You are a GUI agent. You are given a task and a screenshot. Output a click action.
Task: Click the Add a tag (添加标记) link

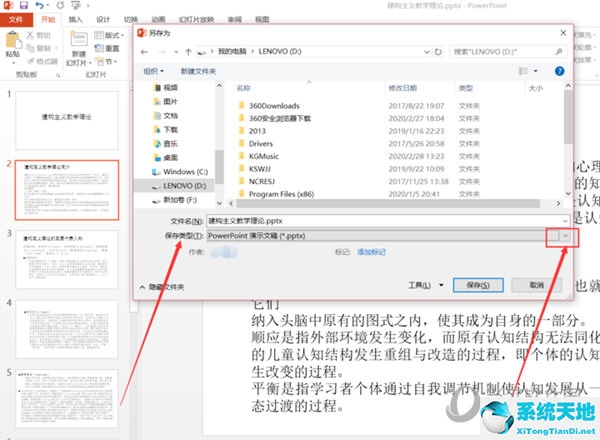pos(371,252)
